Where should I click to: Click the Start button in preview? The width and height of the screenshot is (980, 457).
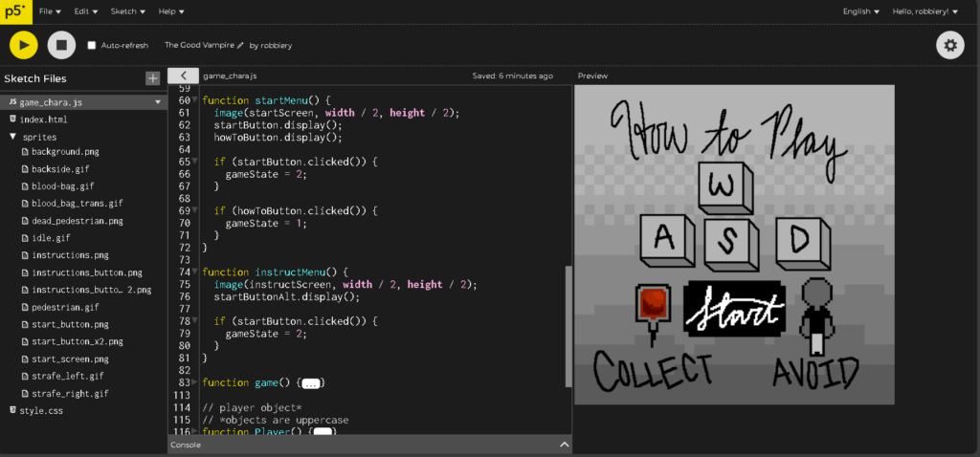734,309
